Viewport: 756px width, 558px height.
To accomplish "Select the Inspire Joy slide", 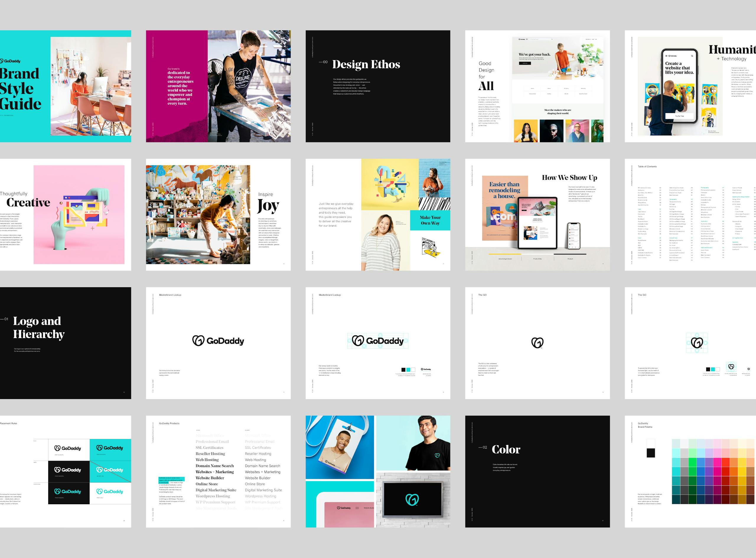I will pos(218,215).
